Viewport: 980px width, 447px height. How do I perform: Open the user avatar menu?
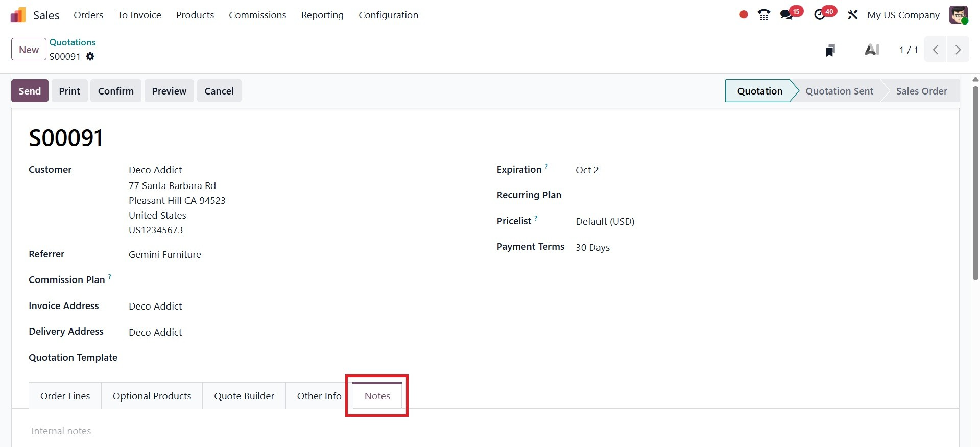pos(959,15)
